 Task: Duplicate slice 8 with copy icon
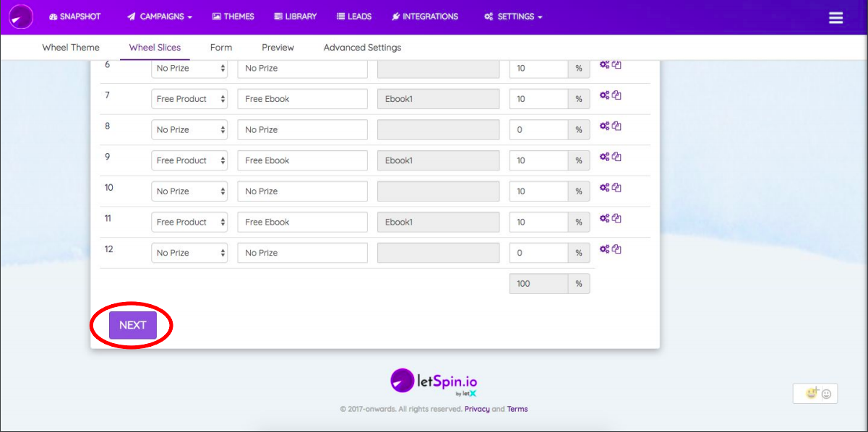pos(616,126)
